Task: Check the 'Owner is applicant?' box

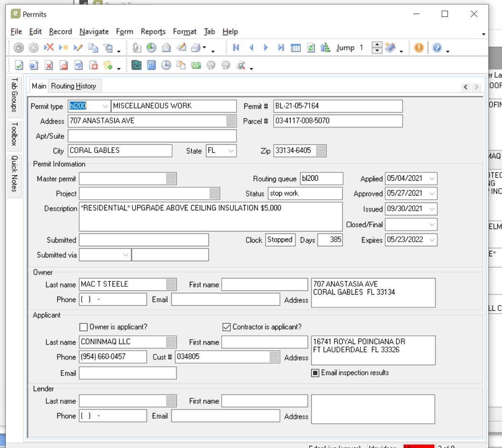Action: 83,327
